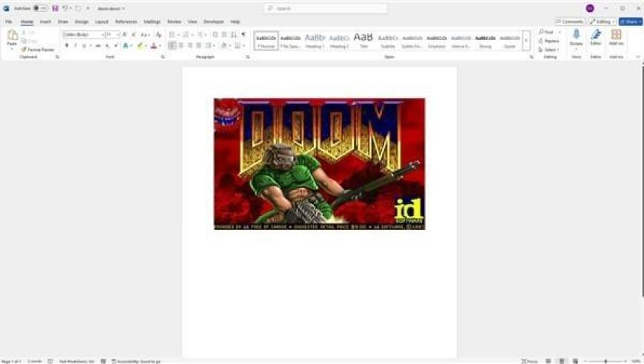The image size is (644, 364).
Task: Open the font name combo box
Action: 84,35
